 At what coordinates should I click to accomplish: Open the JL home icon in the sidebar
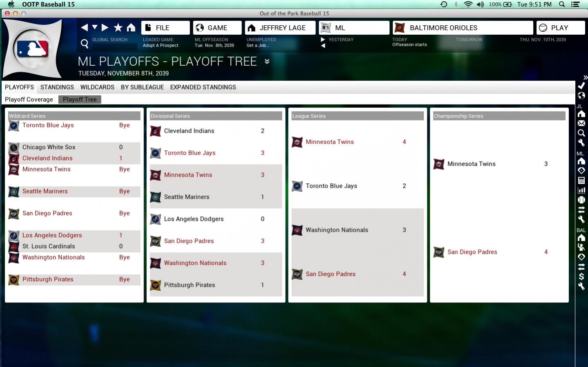point(581,114)
